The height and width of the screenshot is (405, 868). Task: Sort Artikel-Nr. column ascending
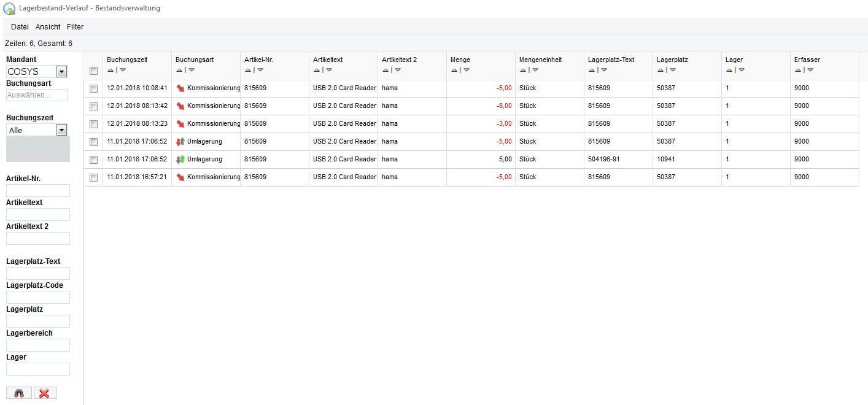point(248,70)
